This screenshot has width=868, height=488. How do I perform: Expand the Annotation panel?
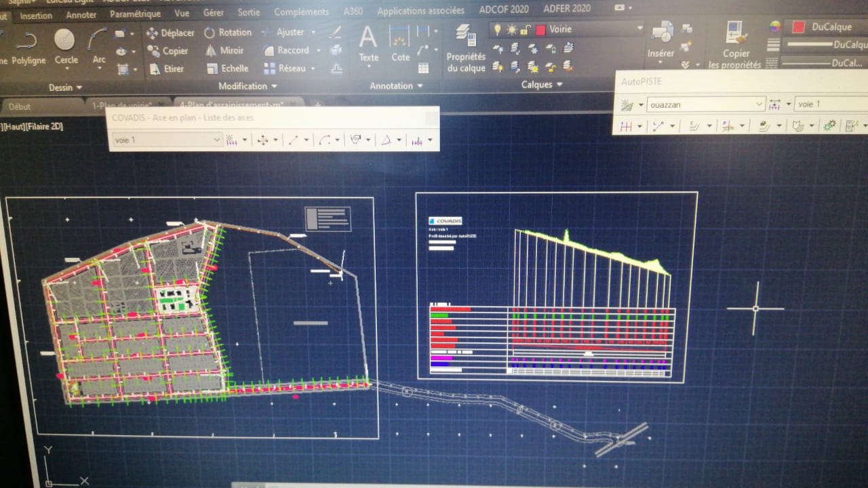(x=396, y=86)
